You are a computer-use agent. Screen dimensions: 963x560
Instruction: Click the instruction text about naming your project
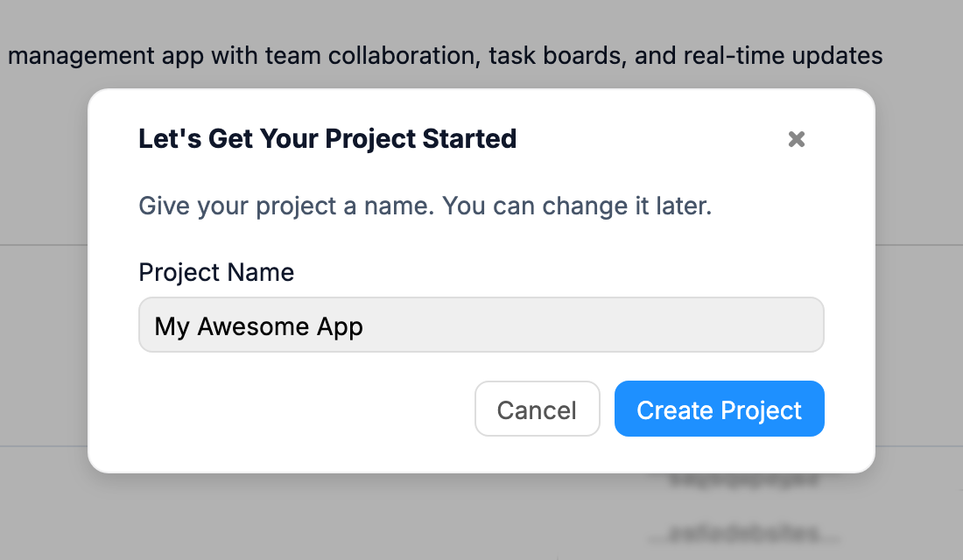(x=425, y=206)
